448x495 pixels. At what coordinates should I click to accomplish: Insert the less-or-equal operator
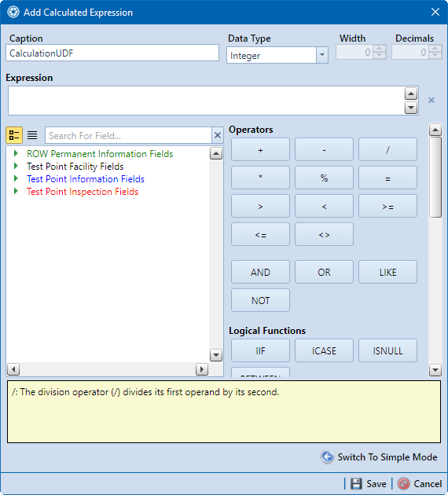coord(260,234)
